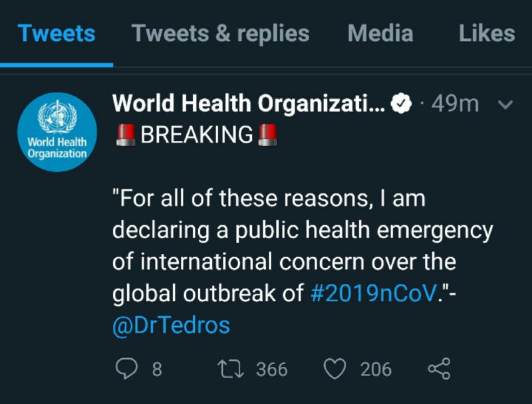Screen dimensions: 532x404
Task: Tap the share icon on tweet
Action: (x=439, y=368)
